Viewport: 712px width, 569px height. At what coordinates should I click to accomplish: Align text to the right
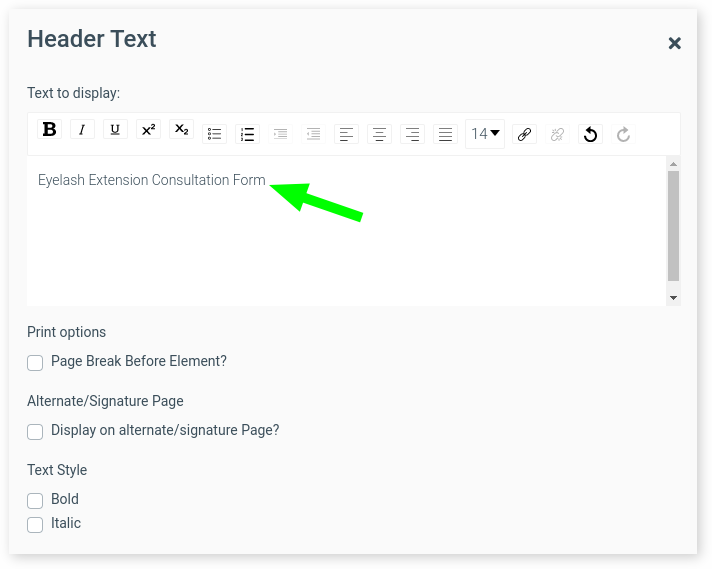[412, 134]
